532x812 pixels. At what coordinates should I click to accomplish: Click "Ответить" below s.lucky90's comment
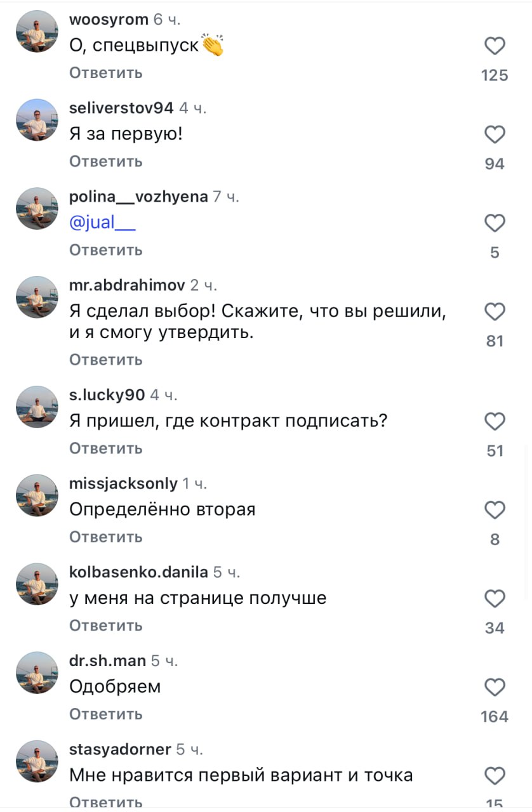(x=106, y=449)
